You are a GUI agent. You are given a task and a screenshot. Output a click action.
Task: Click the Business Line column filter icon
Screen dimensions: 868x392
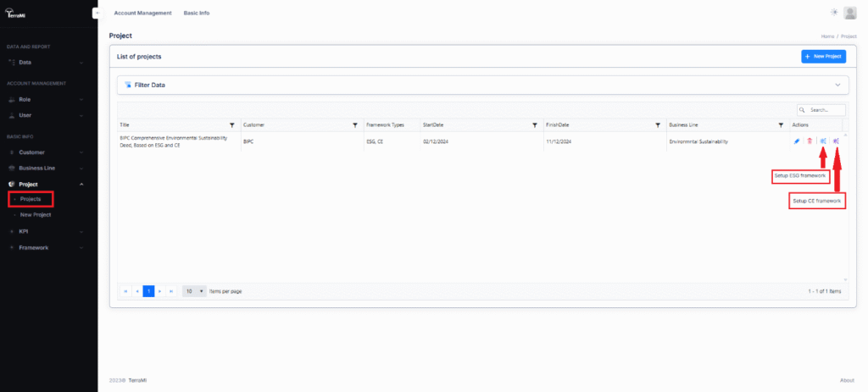click(780, 124)
